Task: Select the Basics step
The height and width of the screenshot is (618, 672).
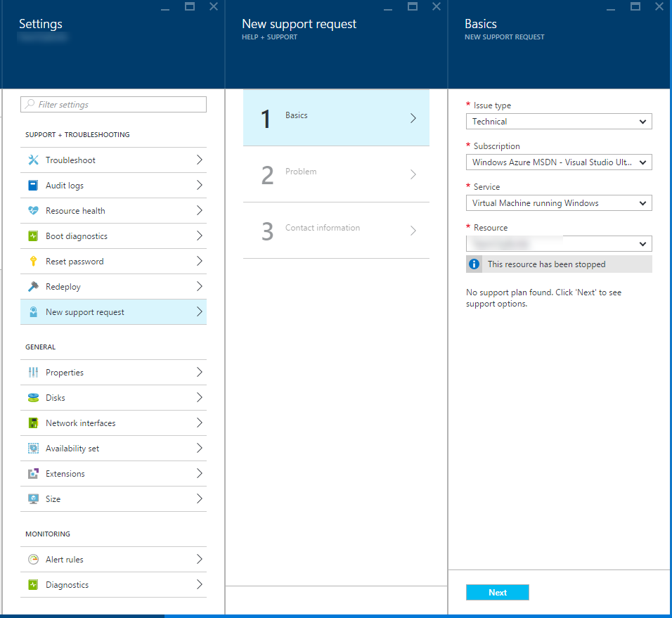Action: [336, 118]
